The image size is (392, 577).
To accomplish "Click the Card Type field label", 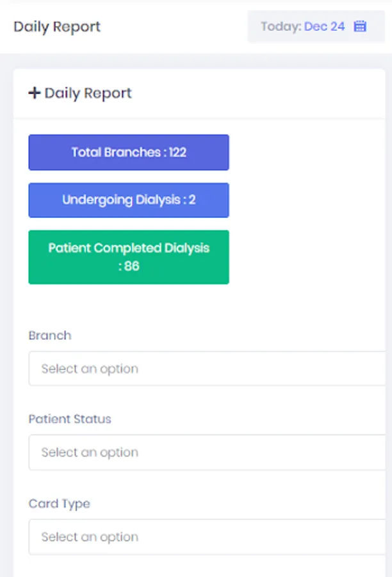I will (60, 503).
